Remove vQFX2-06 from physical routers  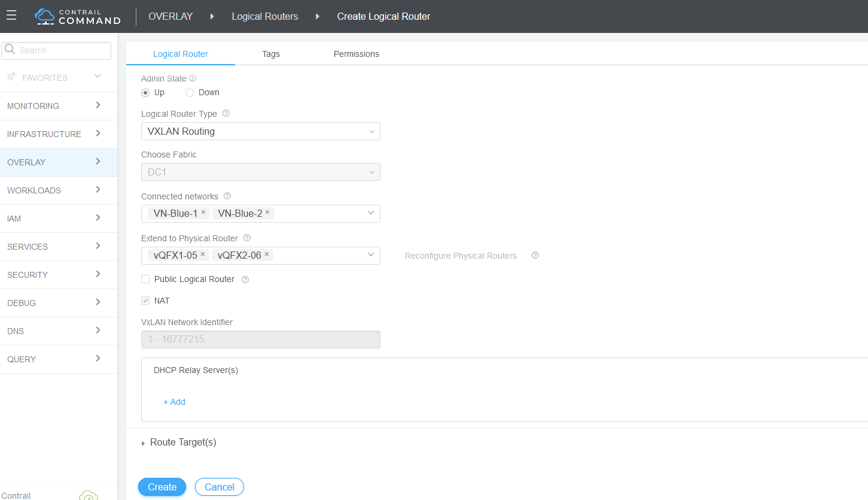pos(267,254)
